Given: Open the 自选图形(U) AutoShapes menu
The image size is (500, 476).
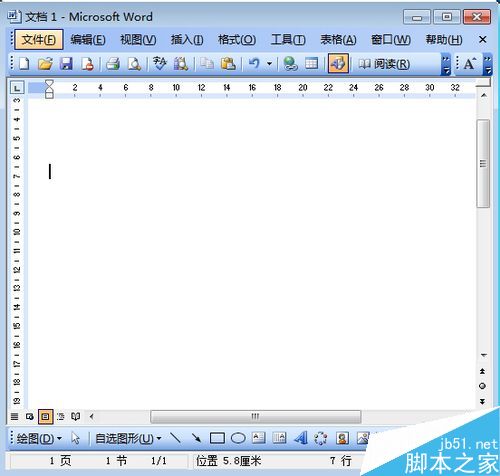Looking at the screenshot, I should [128, 438].
